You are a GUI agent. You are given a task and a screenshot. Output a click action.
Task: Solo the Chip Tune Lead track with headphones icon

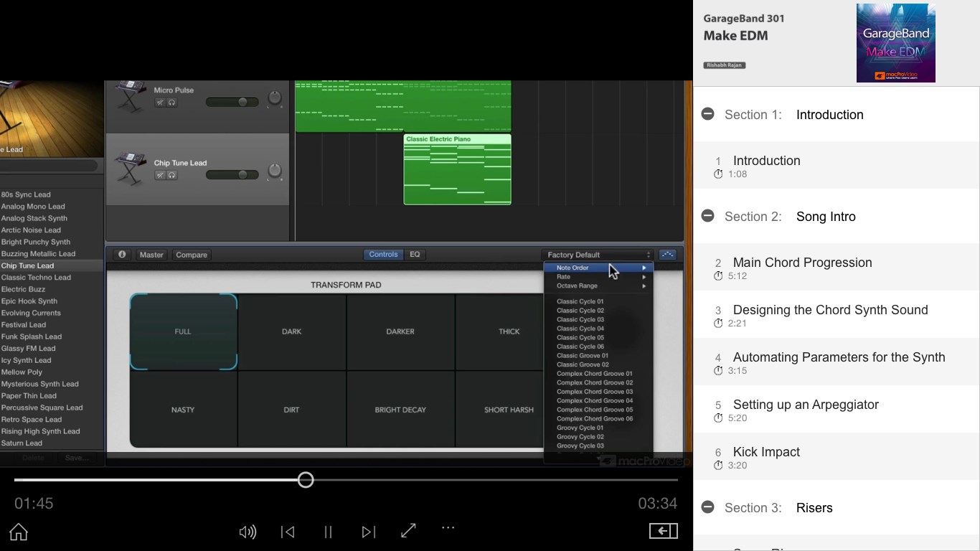click(x=172, y=175)
